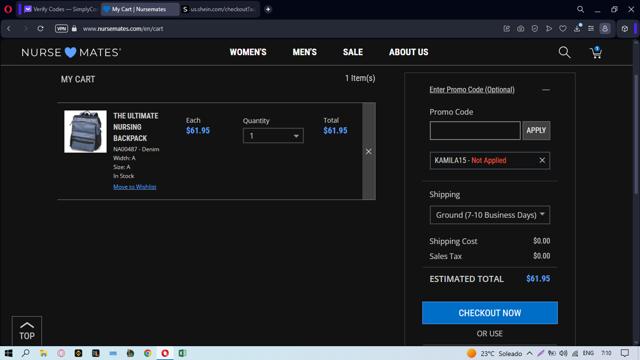
Task: Click the estimated total $61.95
Action: pos(538,279)
